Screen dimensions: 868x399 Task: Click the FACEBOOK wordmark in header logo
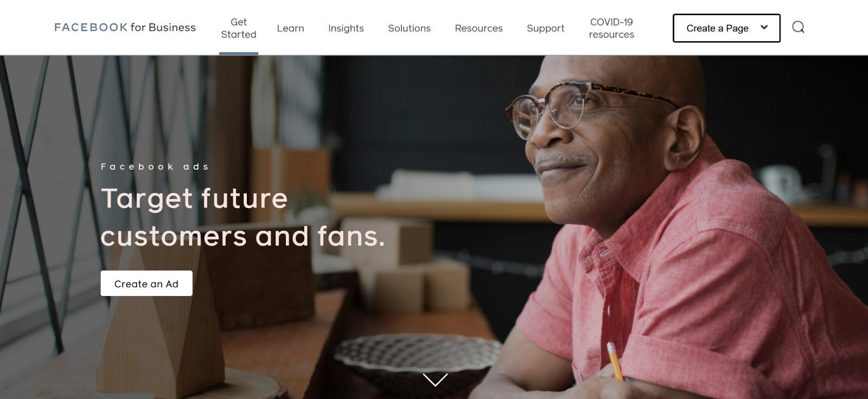tap(91, 27)
